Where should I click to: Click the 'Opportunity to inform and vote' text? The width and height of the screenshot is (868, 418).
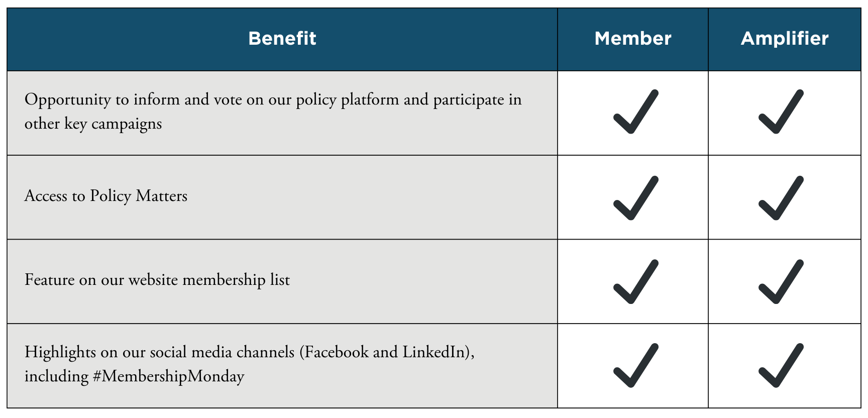(134, 100)
